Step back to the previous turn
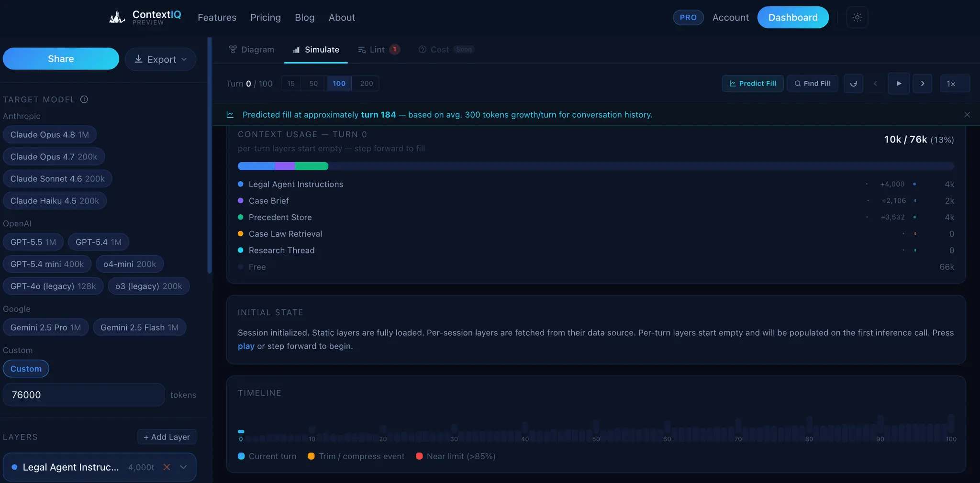 tap(875, 83)
